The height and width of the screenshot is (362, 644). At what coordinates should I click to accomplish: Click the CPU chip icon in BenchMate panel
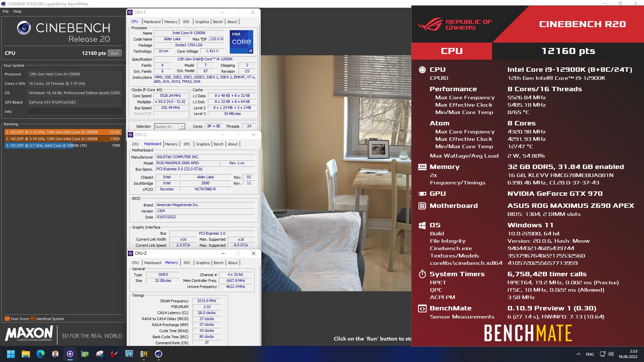coord(422,70)
